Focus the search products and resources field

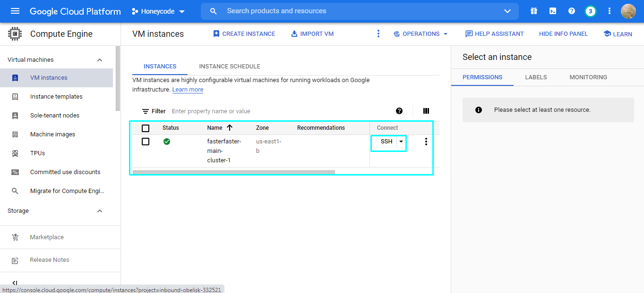coord(359,11)
